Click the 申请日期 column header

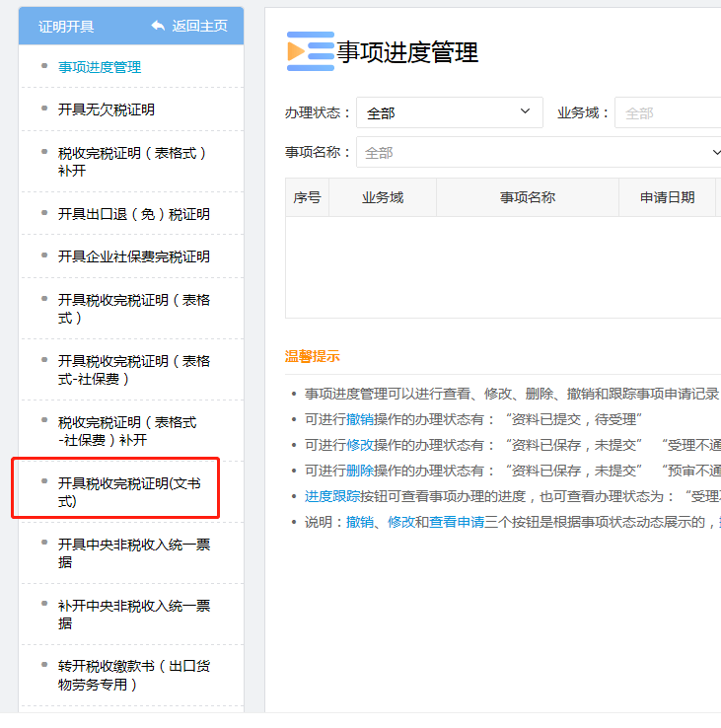pyautogui.click(x=667, y=197)
